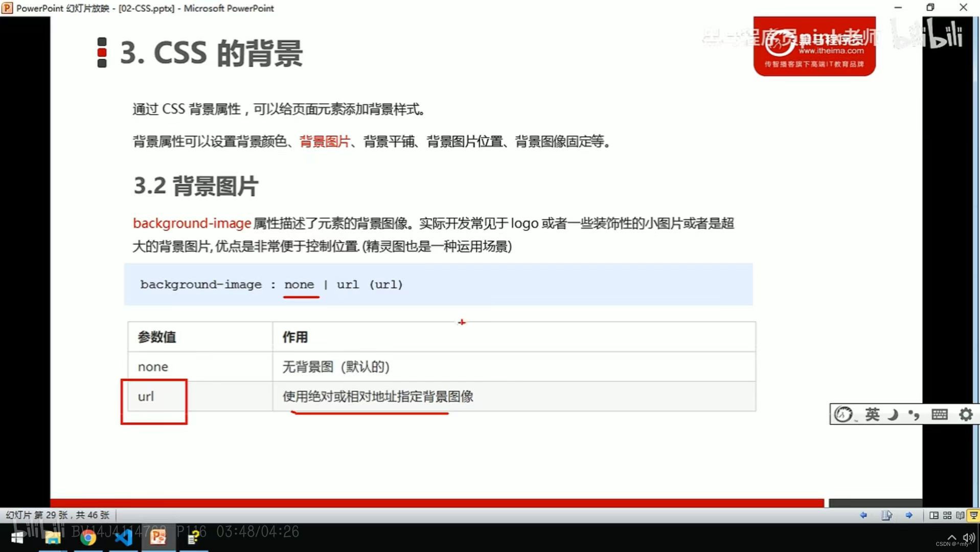Minimize the PowerPoint window
The width and height of the screenshot is (980, 552).
[x=898, y=7]
